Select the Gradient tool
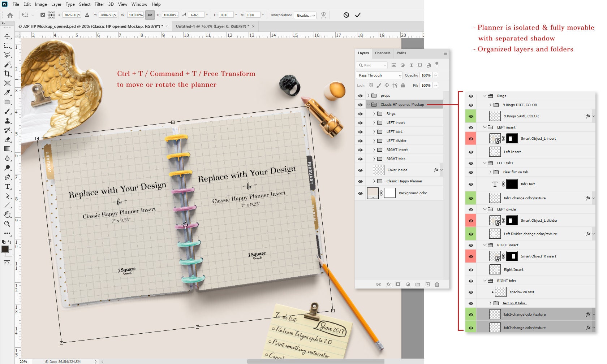Screen dimensions: 607x364 [7, 149]
